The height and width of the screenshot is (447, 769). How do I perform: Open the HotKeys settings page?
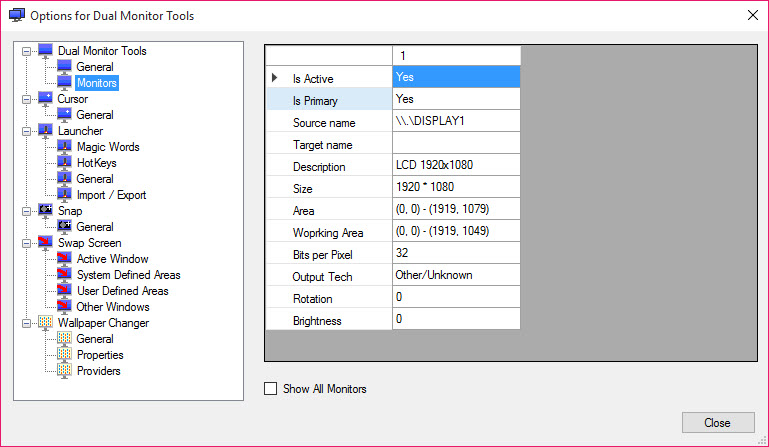click(x=97, y=163)
